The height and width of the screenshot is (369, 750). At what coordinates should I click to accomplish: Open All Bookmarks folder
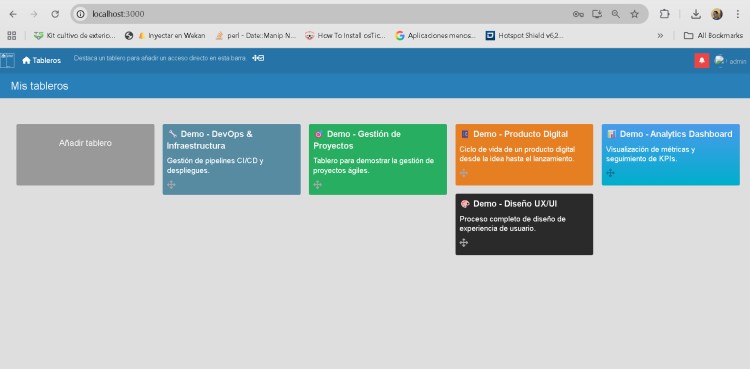click(713, 35)
